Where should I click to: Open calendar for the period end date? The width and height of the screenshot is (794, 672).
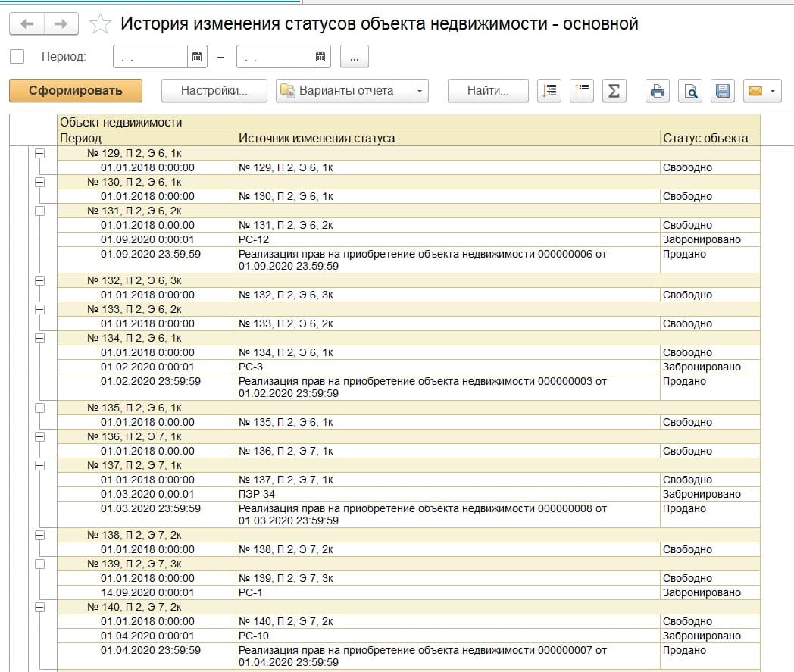[320, 56]
